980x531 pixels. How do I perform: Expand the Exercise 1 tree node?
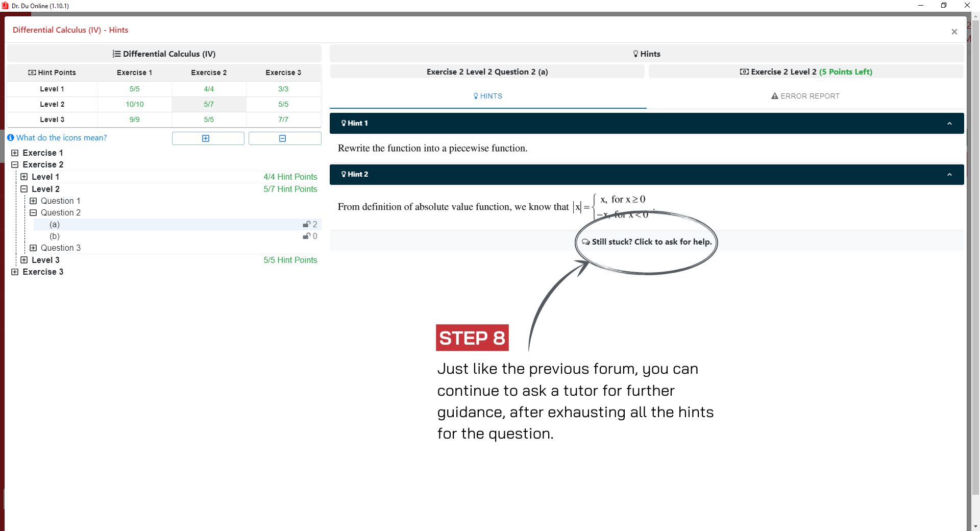pos(15,153)
